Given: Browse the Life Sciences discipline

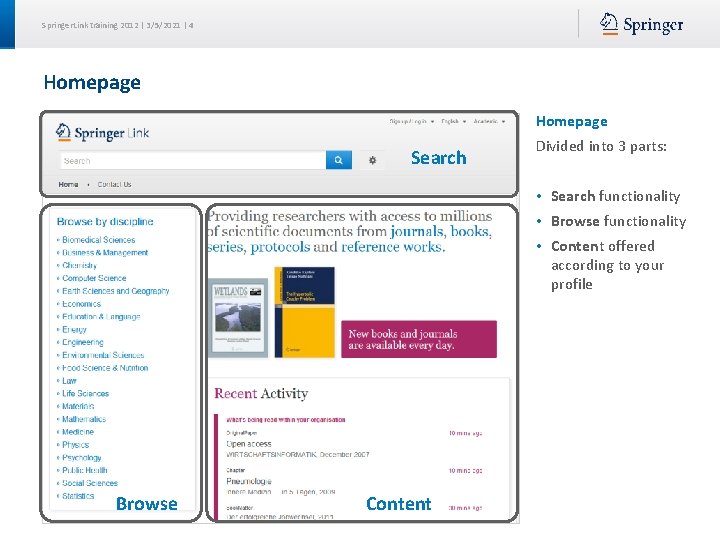Looking at the screenshot, I should [x=85, y=394].
